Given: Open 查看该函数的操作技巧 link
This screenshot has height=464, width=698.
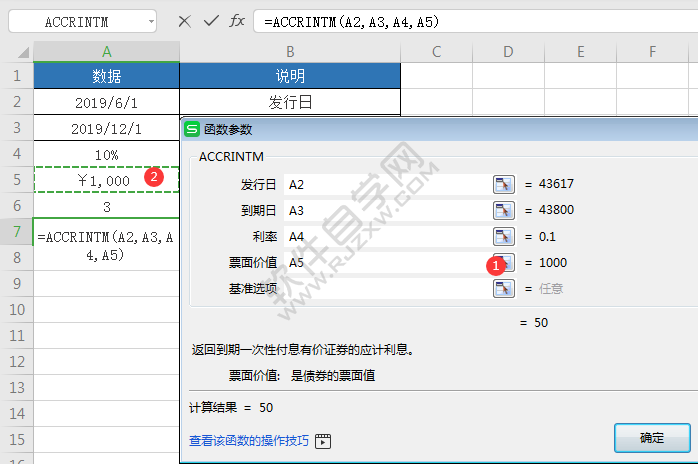Looking at the screenshot, I should 248,441.
